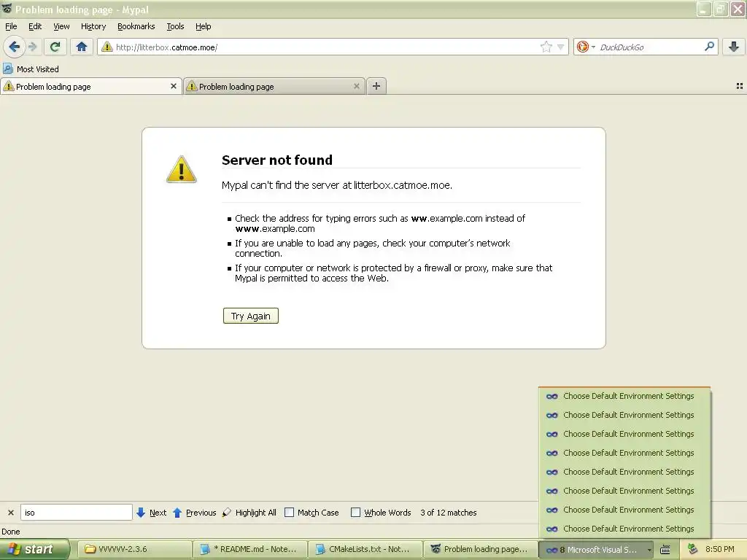
Task: Click the large yellow warning triangle
Action: [181, 169]
